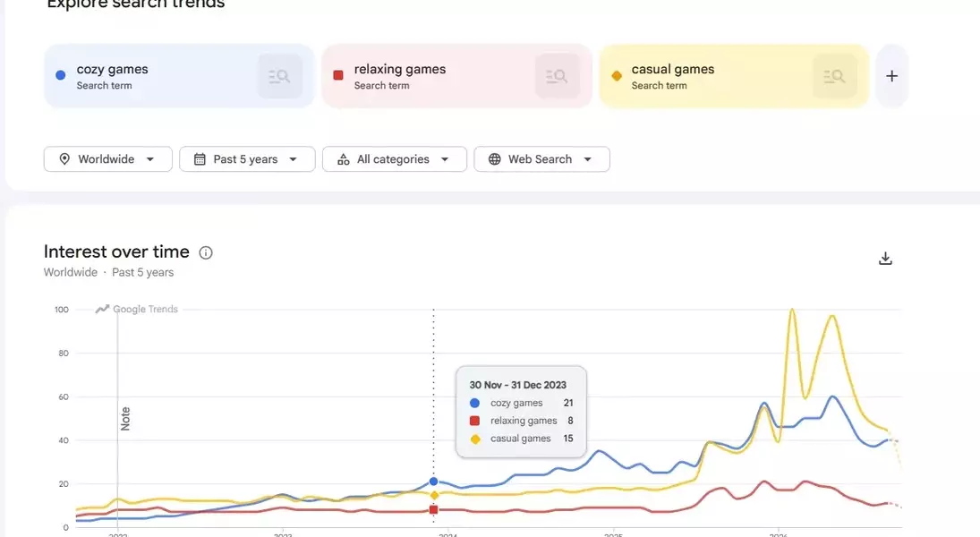Add a new comparison term with plus

(892, 76)
